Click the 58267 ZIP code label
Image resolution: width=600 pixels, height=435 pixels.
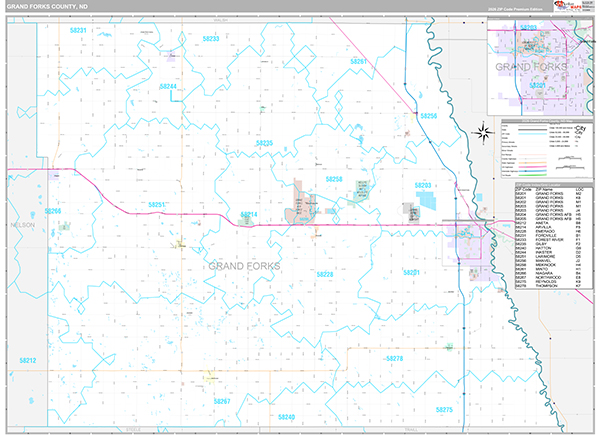(x=222, y=401)
